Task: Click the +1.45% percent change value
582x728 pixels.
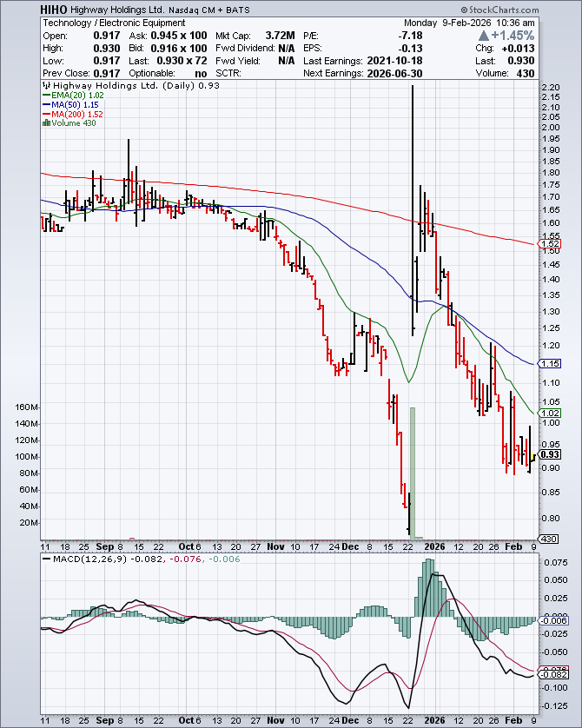Action: pyautogui.click(x=513, y=36)
